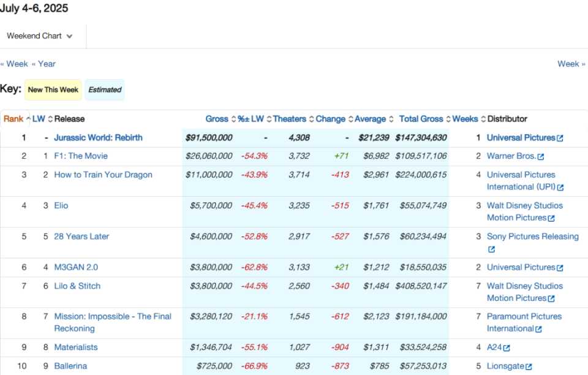Click the theater change value -612

pos(340,317)
